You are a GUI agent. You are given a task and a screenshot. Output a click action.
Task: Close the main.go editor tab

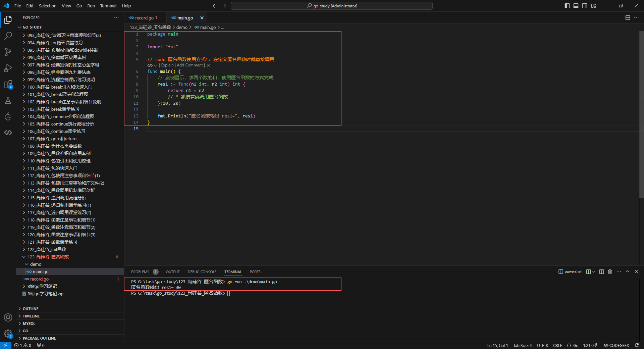pyautogui.click(x=202, y=18)
